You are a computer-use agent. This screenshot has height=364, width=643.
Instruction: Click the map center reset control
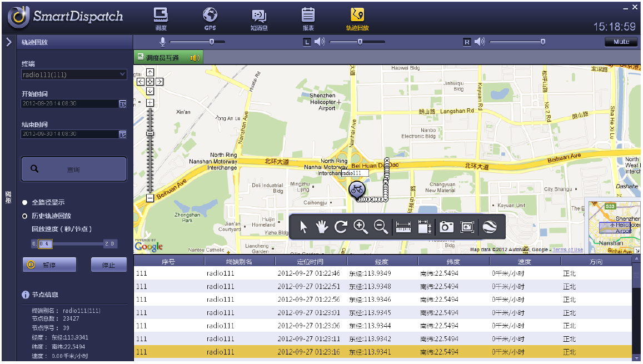[x=150, y=82]
